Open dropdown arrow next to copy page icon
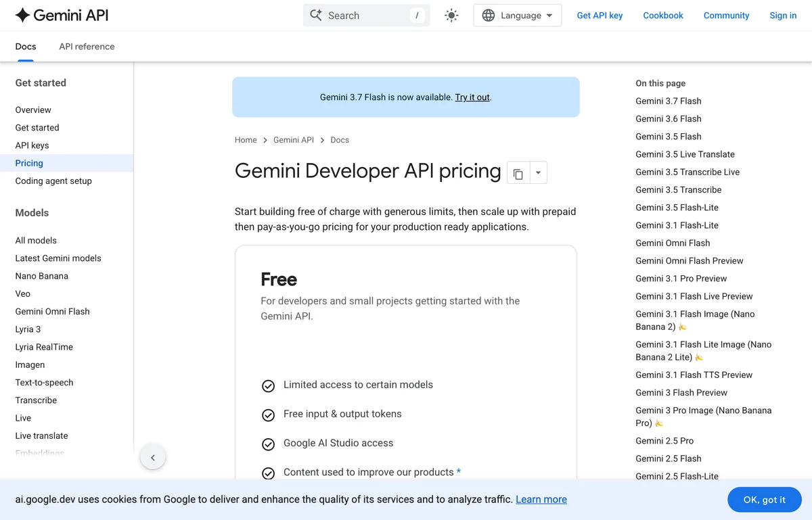812x520 pixels. (538, 173)
